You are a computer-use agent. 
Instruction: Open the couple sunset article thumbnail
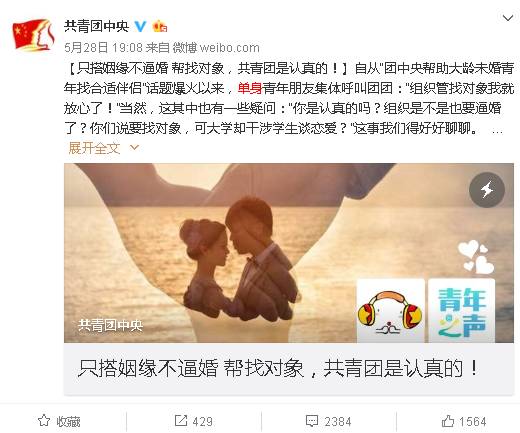click(x=289, y=253)
